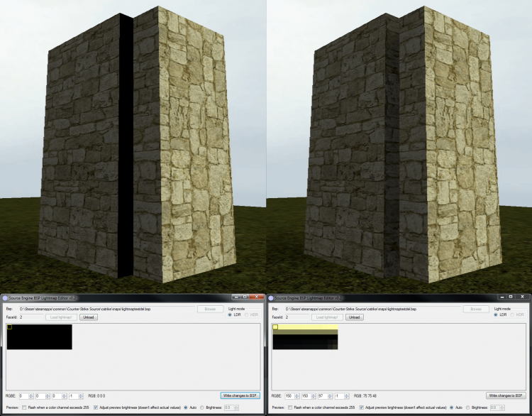Select Auto radio in the all-black lightmap editor
This screenshot has width=532, height=416.
[x=186, y=407]
